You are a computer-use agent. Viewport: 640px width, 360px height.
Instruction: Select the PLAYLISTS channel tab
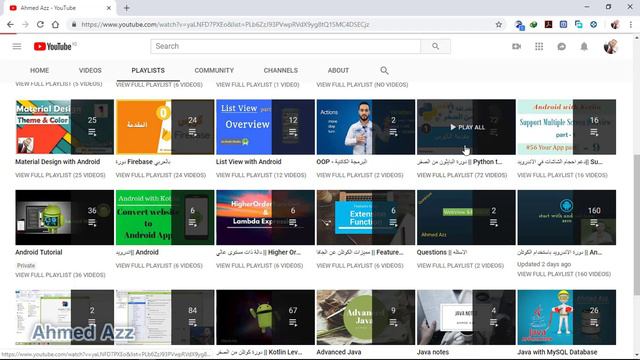point(148,70)
